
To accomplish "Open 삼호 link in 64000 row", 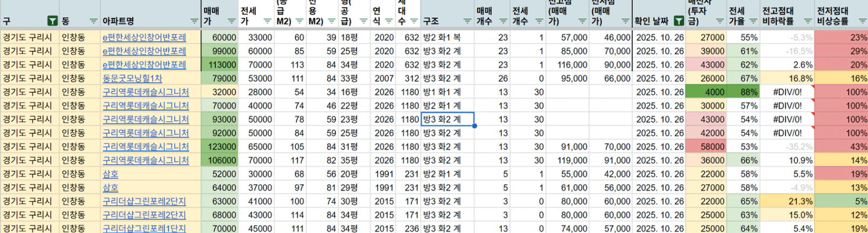I will (x=110, y=188).
